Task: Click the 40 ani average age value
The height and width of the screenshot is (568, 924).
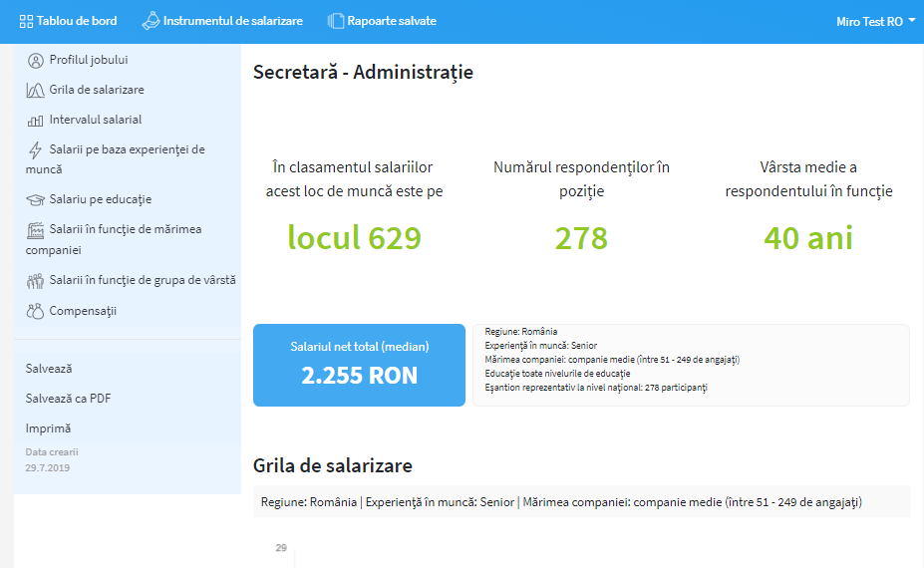Action: [808, 238]
